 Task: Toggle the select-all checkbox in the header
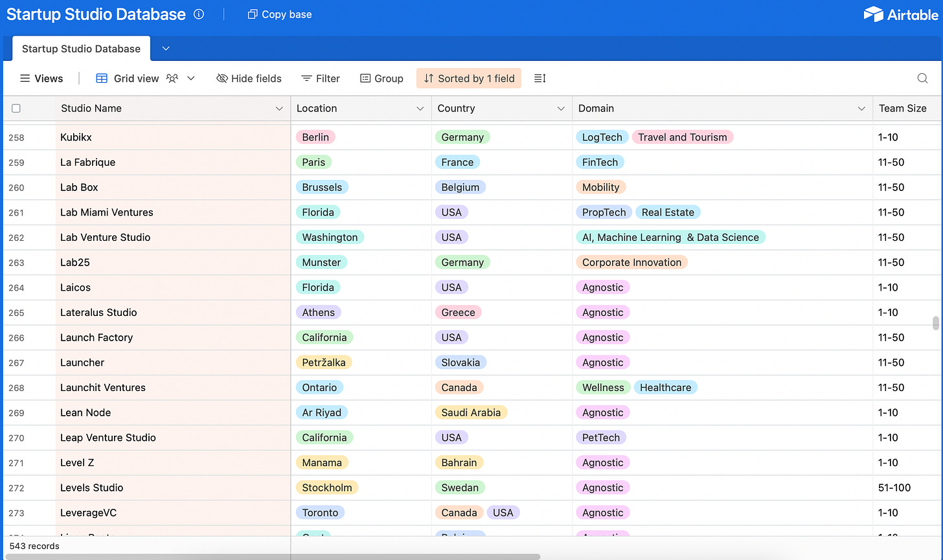16,108
